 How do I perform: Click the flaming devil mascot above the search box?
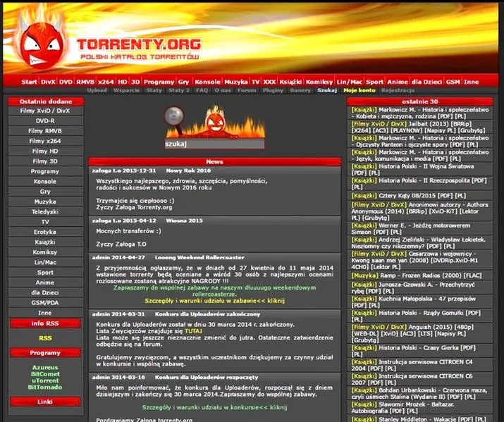pos(216,120)
